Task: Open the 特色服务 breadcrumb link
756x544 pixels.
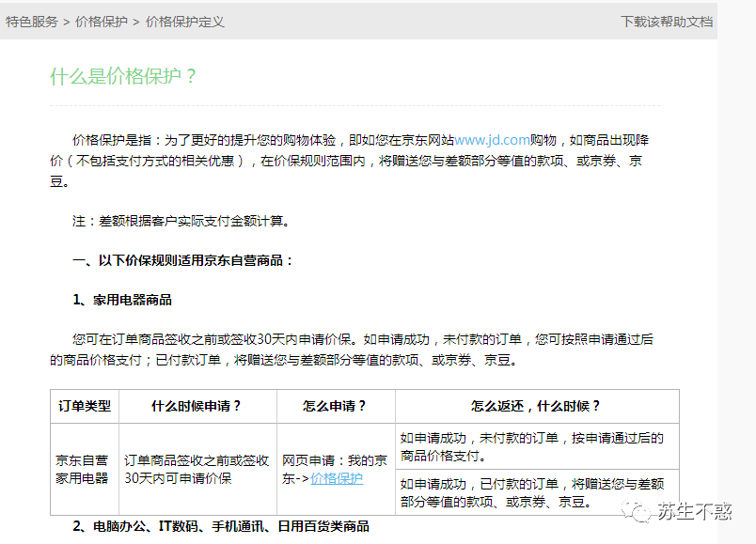Action: [32, 22]
